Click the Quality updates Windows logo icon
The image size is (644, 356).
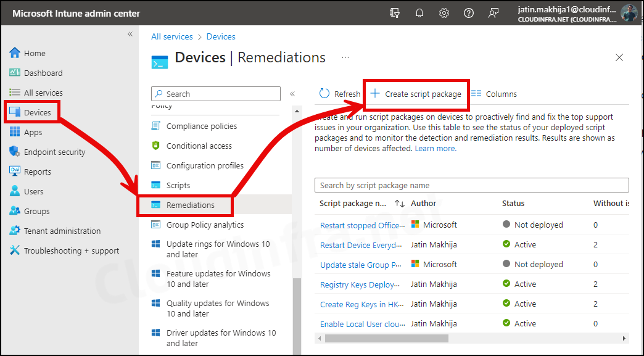point(155,303)
